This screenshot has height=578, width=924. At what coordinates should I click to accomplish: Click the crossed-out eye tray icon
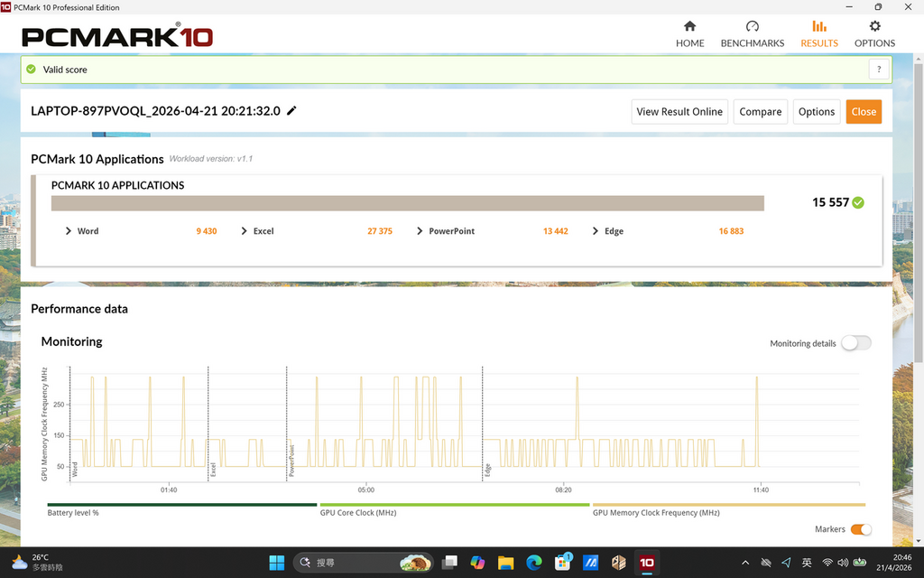coord(765,563)
